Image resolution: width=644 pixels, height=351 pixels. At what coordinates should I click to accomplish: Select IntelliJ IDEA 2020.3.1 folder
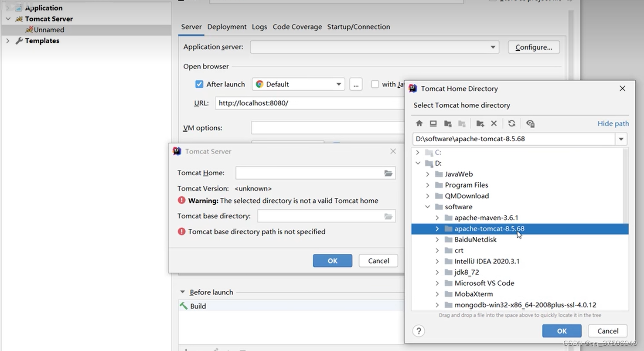520,261
